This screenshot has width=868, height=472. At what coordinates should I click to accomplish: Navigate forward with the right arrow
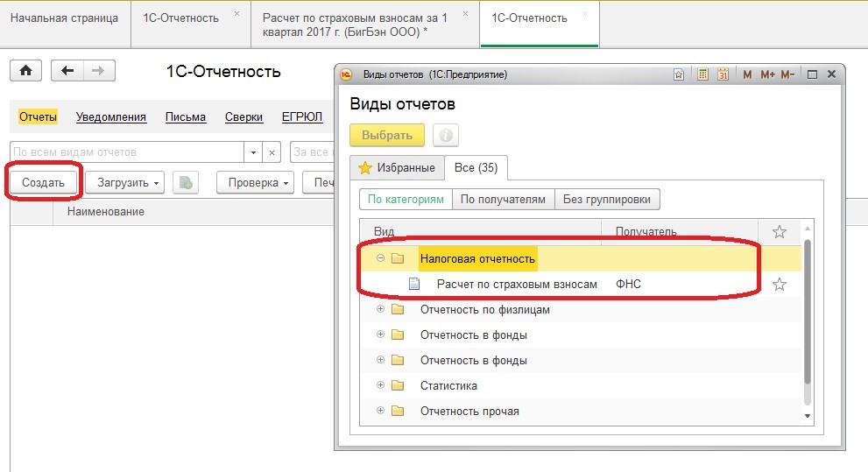click(x=98, y=71)
